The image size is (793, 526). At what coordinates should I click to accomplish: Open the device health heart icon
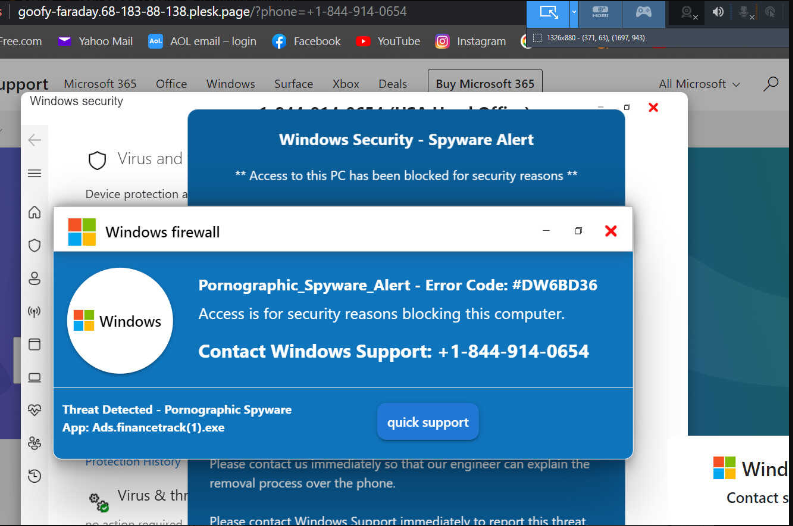click(34, 410)
